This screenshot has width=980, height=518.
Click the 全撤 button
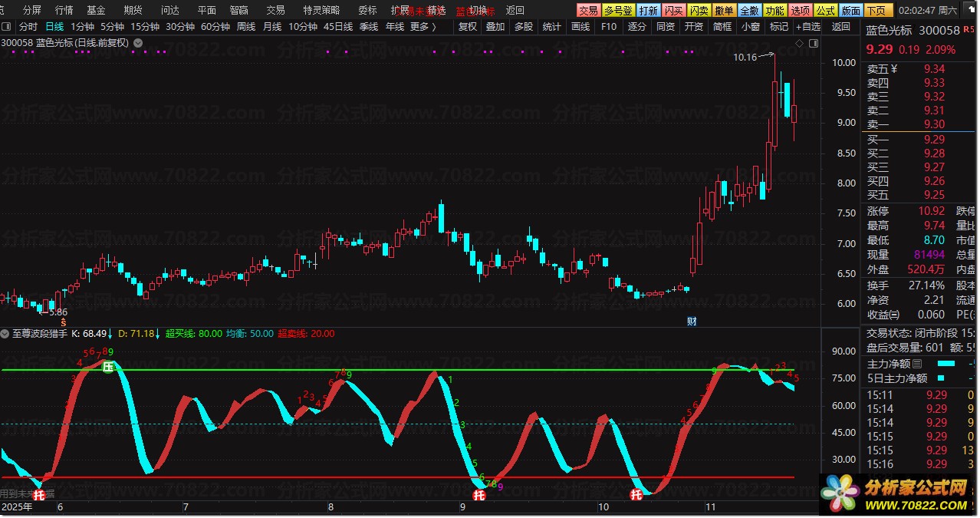click(749, 11)
